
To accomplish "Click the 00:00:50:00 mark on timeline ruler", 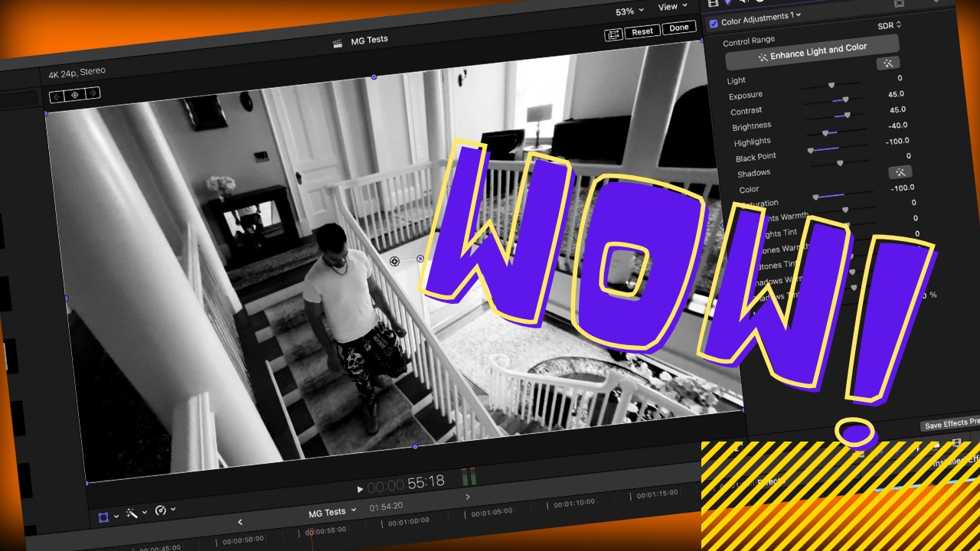I will tap(243, 540).
